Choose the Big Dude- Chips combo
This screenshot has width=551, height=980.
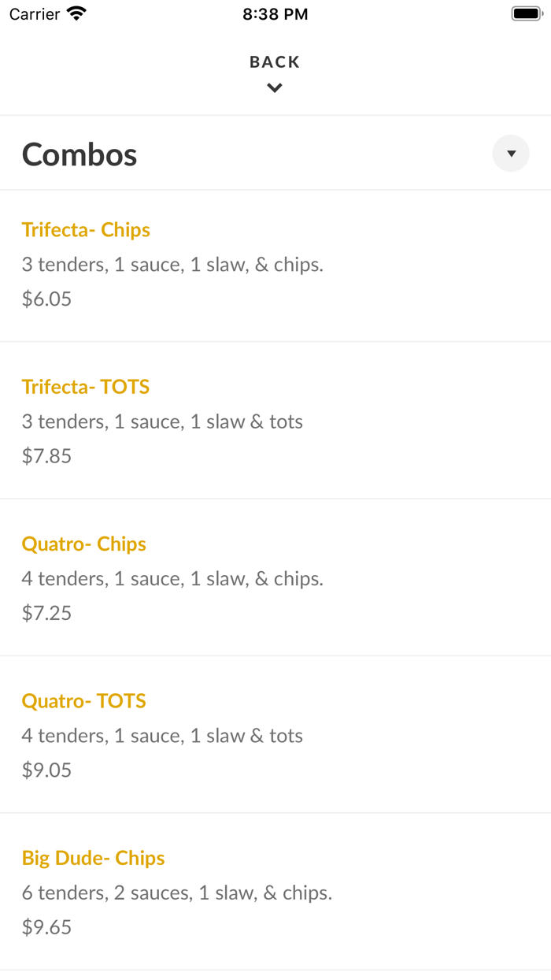[93, 858]
